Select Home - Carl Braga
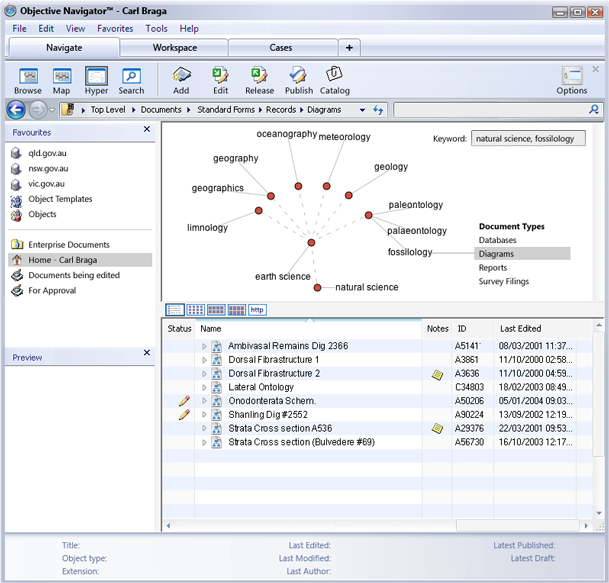Image resolution: width=609 pixels, height=583 pixels. coord(80,260)
